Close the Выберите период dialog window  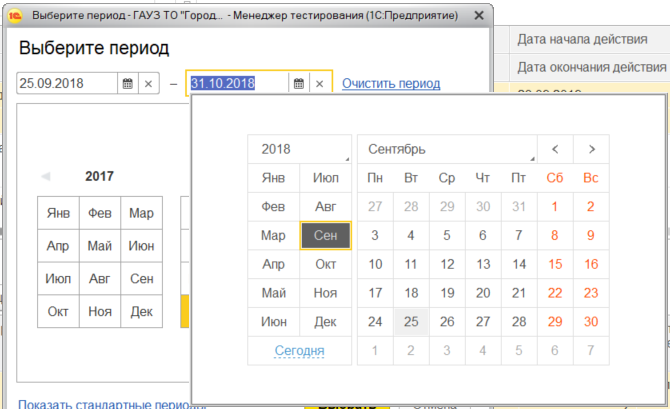coord(477,17)
